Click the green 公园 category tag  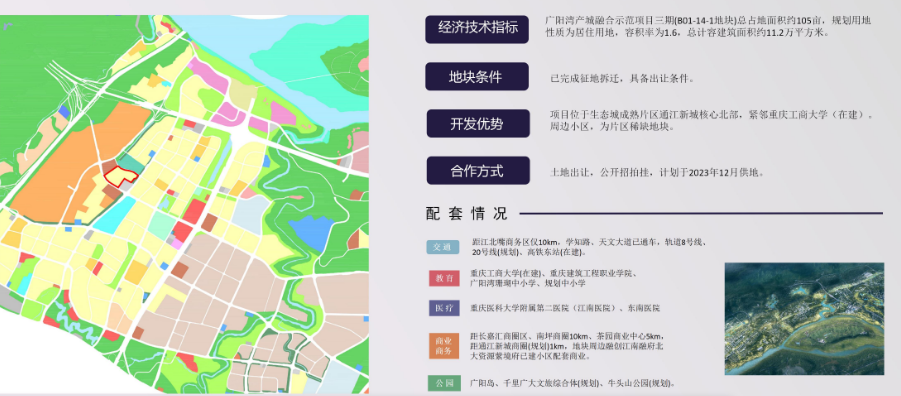coord(444,383)
